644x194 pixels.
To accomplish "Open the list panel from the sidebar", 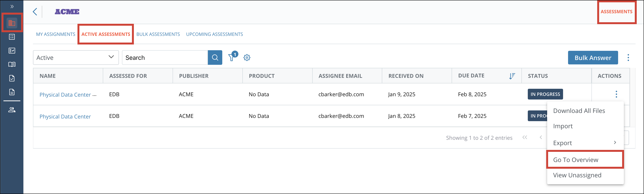I will [12, 37].
